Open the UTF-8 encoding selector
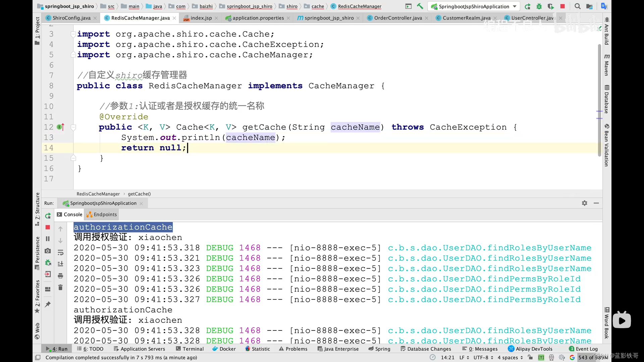This screenshot has height=362, width=644. click(483, 358)
